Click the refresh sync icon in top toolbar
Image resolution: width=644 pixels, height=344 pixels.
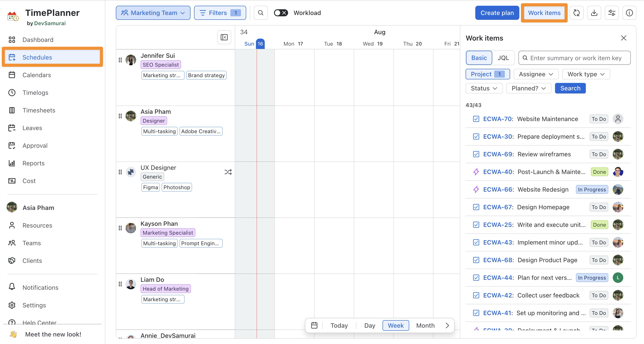point(577,13)
